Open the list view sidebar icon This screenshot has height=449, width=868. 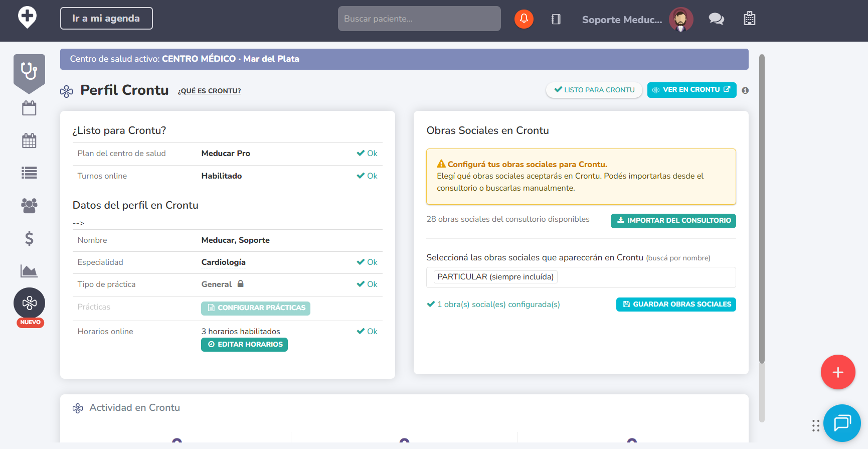click(x=29, y=173)
